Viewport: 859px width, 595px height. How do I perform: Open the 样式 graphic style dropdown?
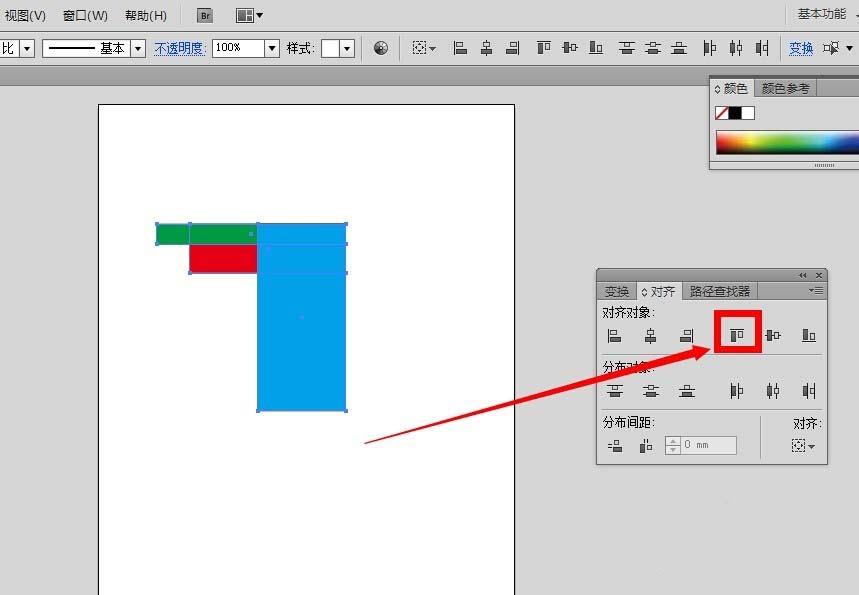point(347,48)
